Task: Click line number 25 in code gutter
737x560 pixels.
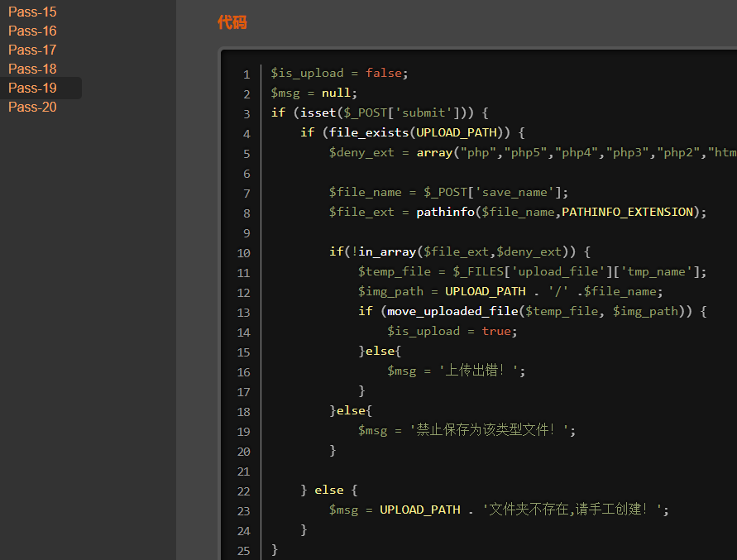Action: coord(243,551)
